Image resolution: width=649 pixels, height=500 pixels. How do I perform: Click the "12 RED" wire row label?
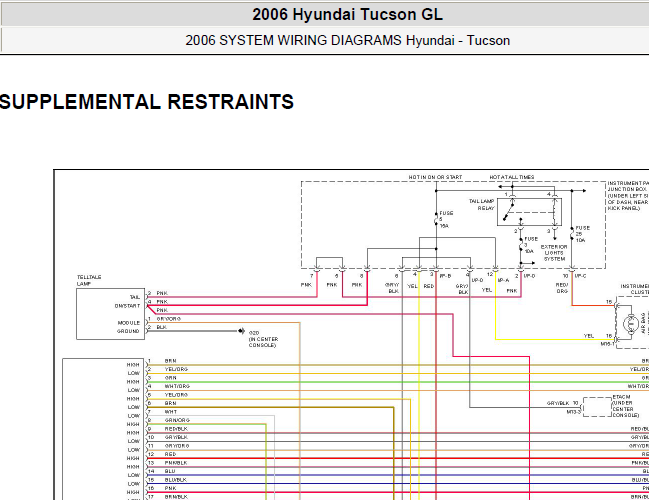(162, 454)
